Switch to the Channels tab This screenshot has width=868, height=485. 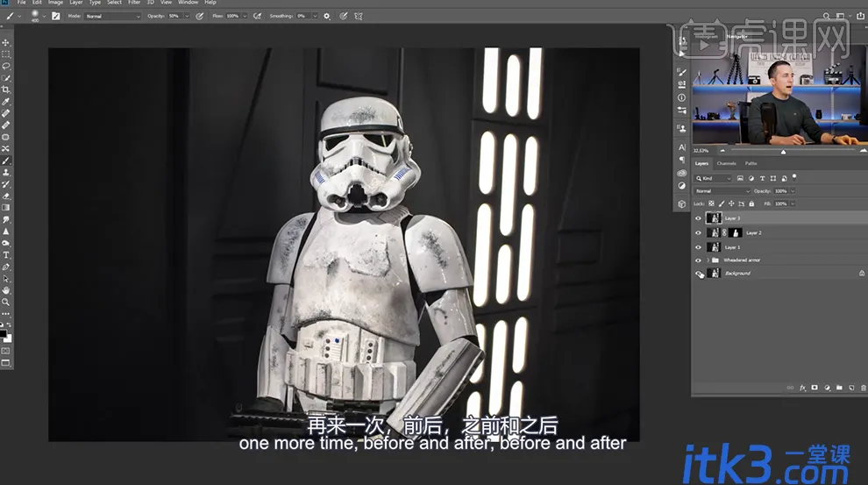[x=726, y=163]
